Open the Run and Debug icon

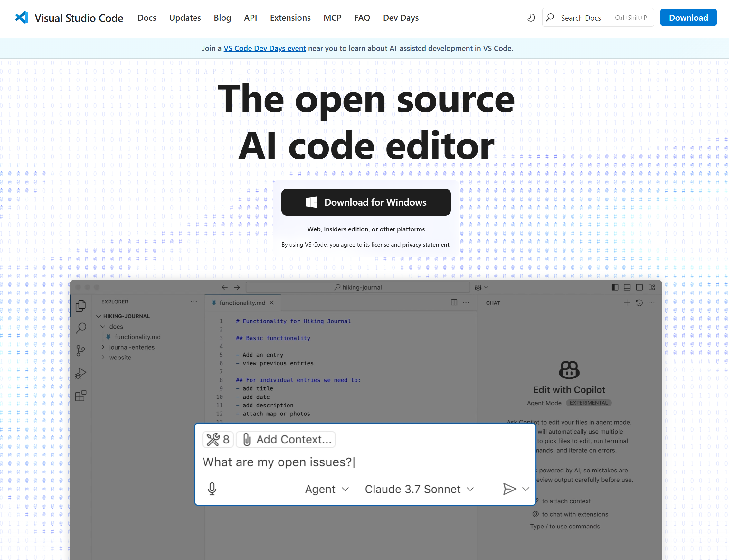(x=81, y=373)
